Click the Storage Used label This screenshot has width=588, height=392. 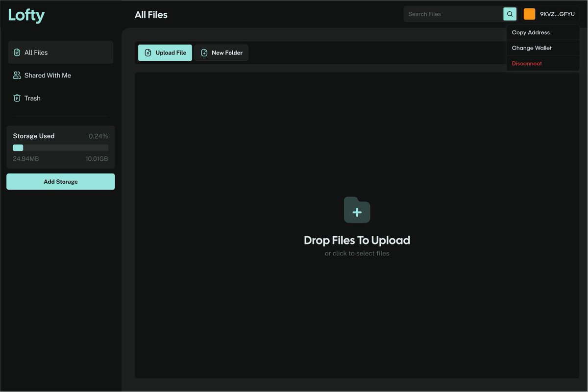click(x=34, y=136)
